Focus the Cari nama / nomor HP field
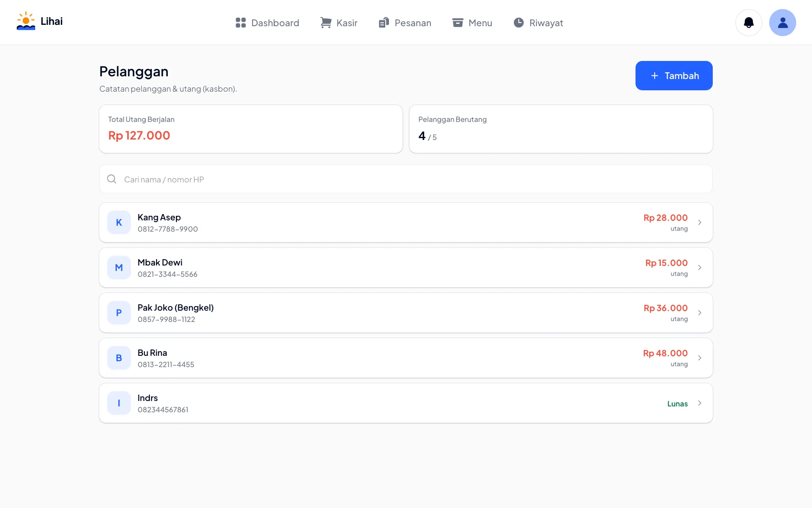812x508 pixels. coord(406,179)
